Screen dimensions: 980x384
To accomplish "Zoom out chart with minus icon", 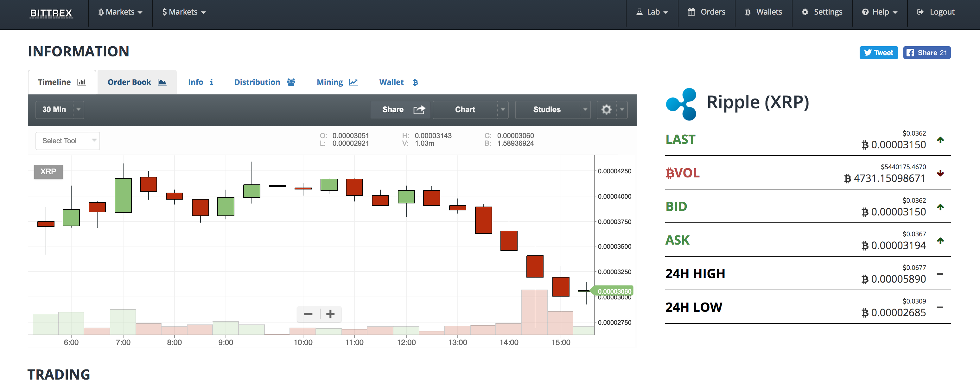I will pos(308,314).
